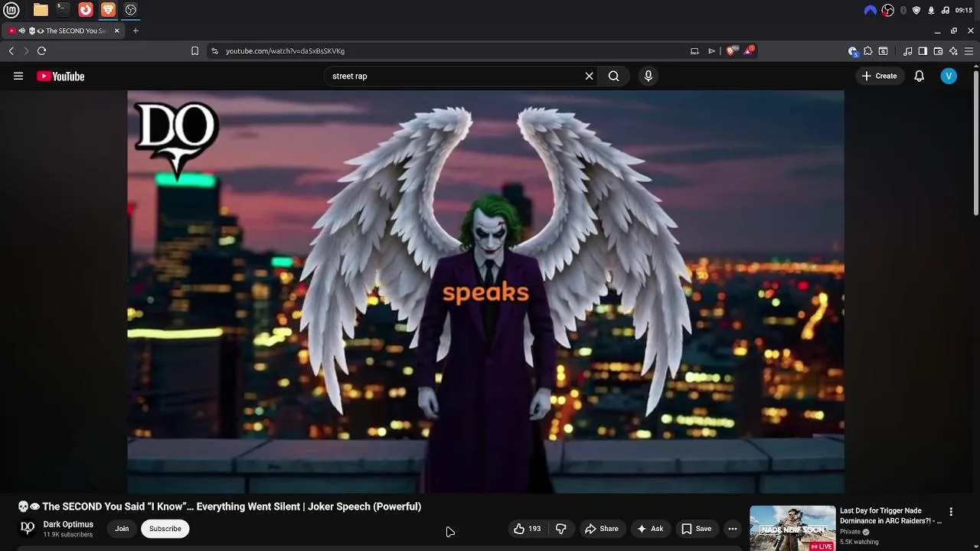Open more actions ellipsis under video
The height and width of the screenshot is (551, 980).
click(733, 529)
